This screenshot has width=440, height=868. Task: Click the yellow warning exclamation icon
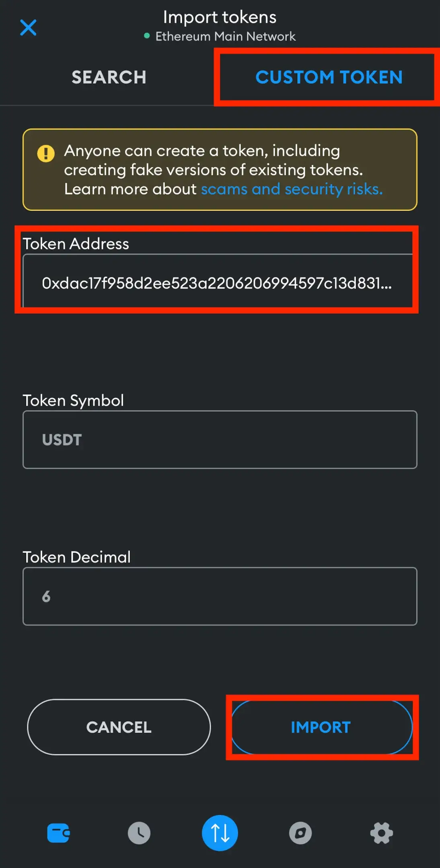[46, 154]
